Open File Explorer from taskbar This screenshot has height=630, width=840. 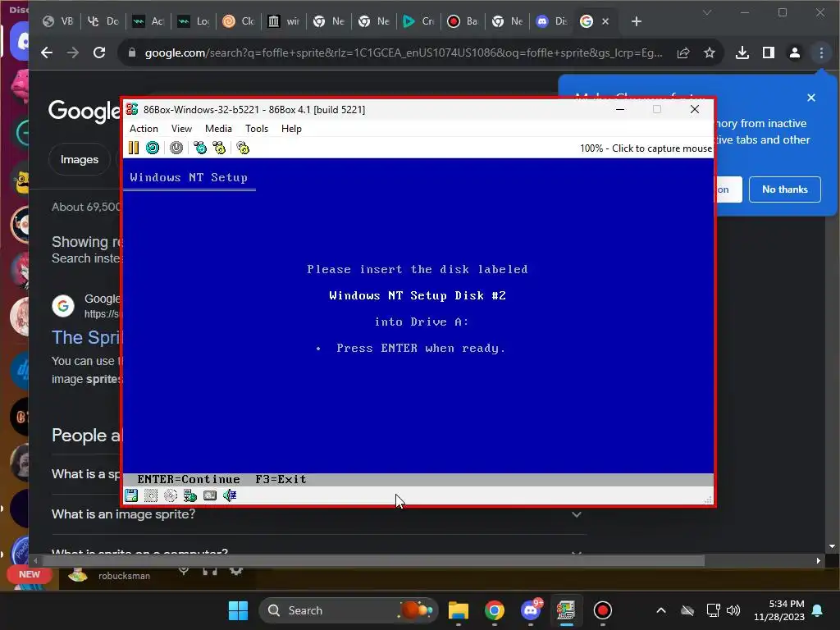tap(458, 610)
